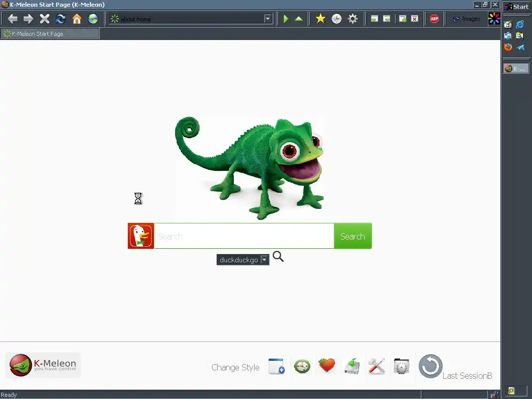The height and width of the screenshot is (399, 532).
Task: Click the Change Style link
Action: tap(235, 367)
